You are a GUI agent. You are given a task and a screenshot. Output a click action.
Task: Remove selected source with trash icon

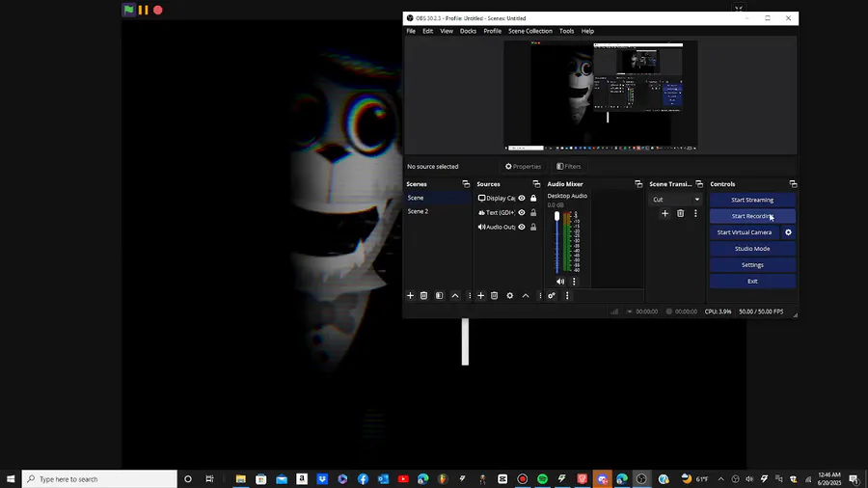pos(495,295)
